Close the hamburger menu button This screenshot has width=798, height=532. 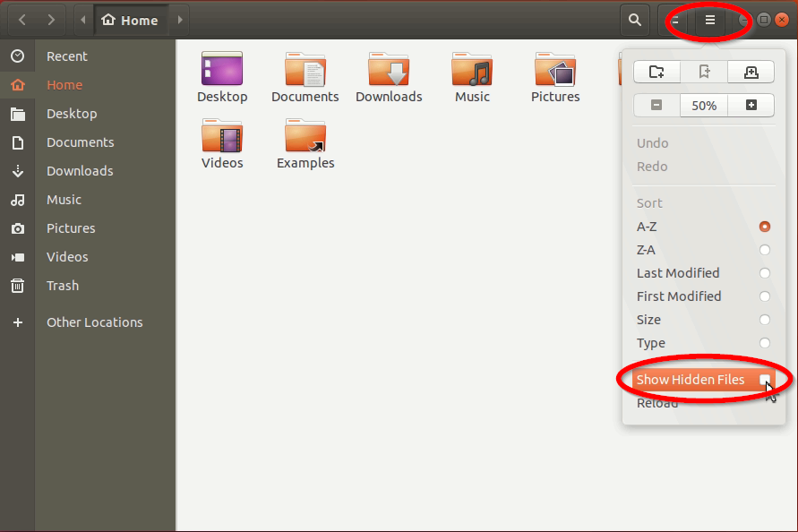[710, 20]
